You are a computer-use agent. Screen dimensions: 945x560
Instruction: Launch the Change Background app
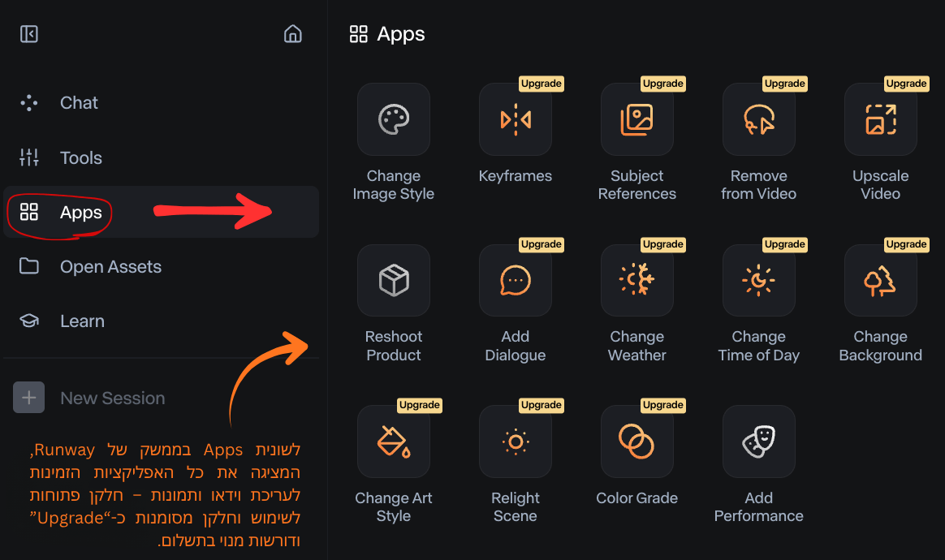click(881, 281)
